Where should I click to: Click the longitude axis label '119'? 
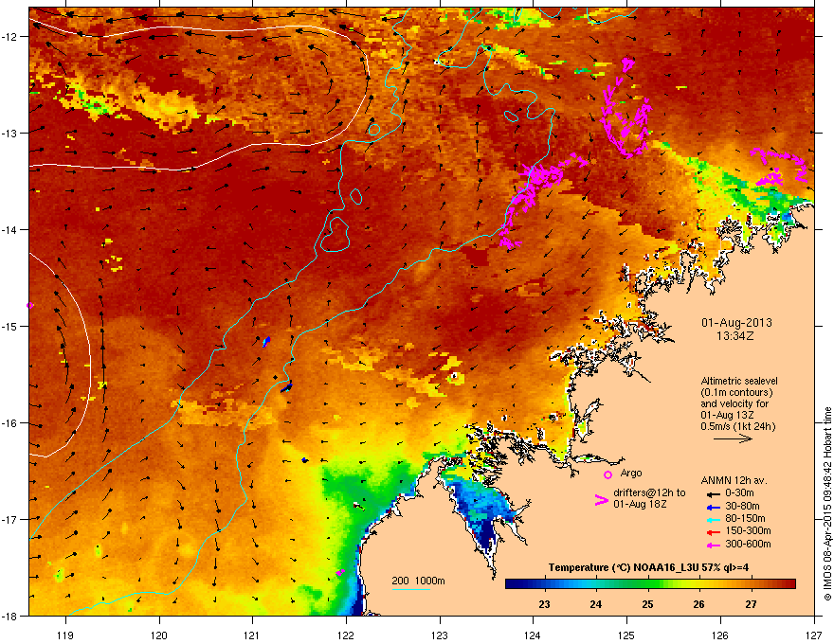(x=65, y=635)
